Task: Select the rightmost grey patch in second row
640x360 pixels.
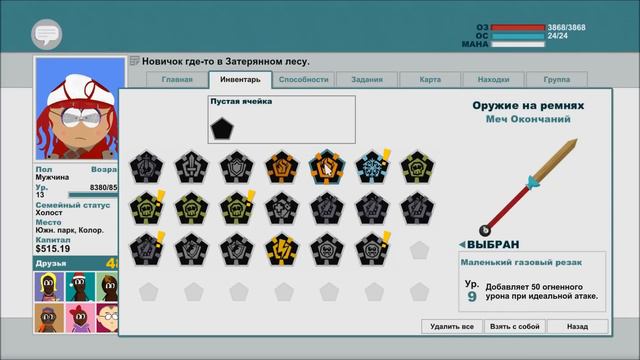Action: click(x=417, y=209)
